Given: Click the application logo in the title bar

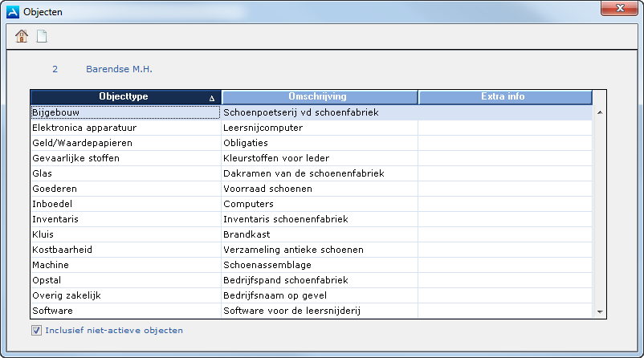Looking at the screenshot, I should (13, 12).
